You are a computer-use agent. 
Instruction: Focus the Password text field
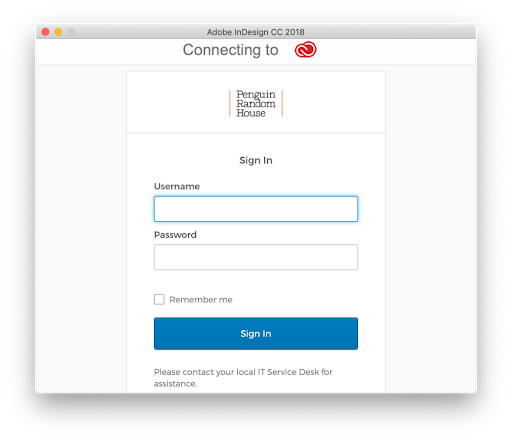coord(256,257)
